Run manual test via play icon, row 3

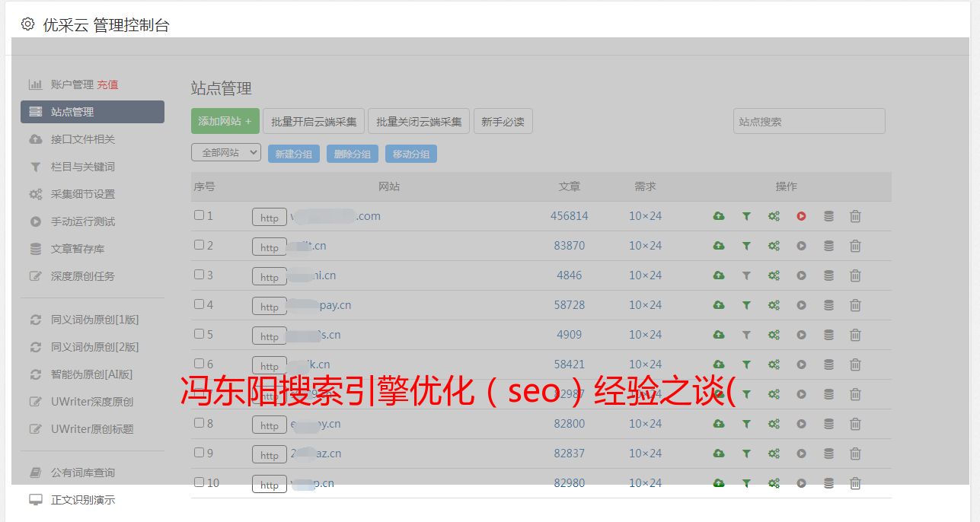click(x=801, y=275)
